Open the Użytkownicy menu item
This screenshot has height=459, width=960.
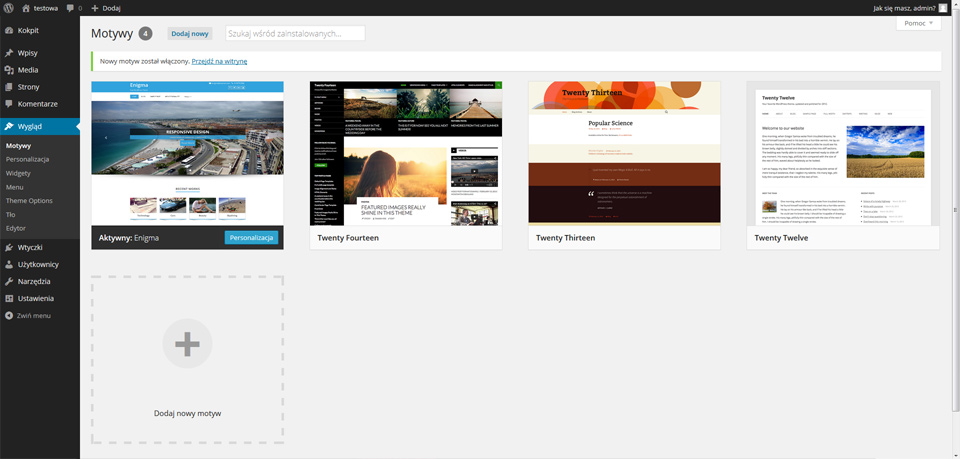(x=40, y=265)
